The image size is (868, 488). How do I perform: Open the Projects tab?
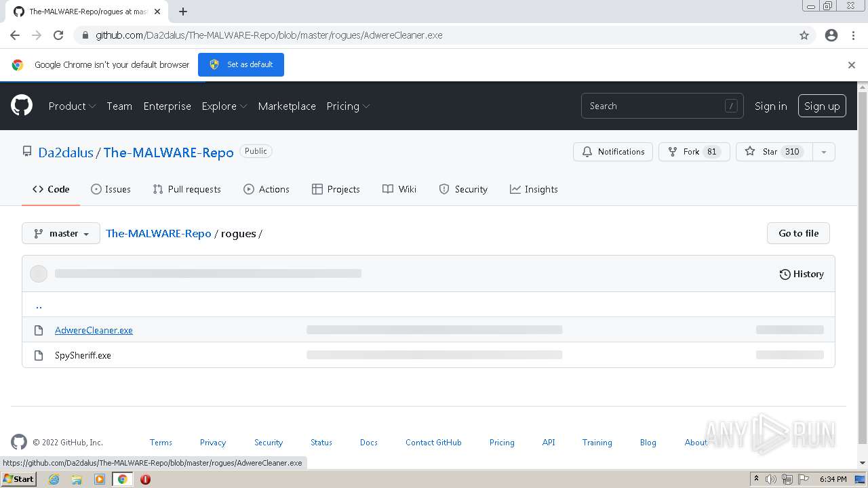[x=336, y=189]
